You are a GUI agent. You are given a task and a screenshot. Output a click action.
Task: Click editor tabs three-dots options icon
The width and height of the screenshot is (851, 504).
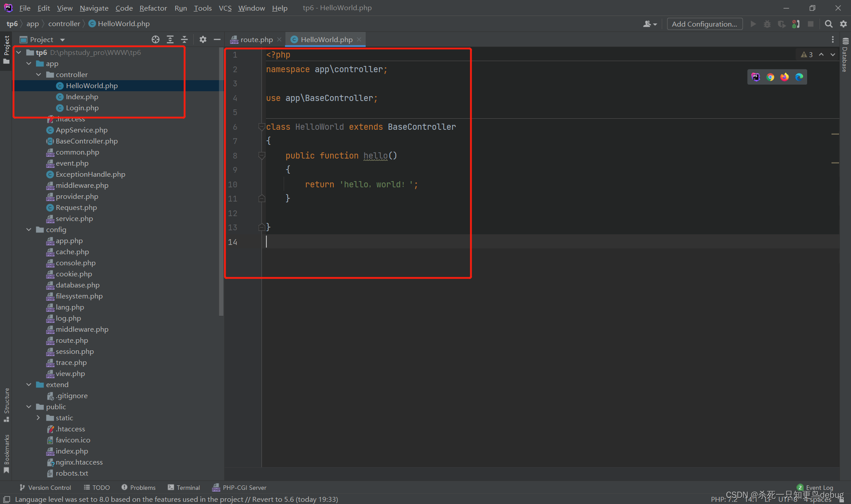(x=833, y=39)
